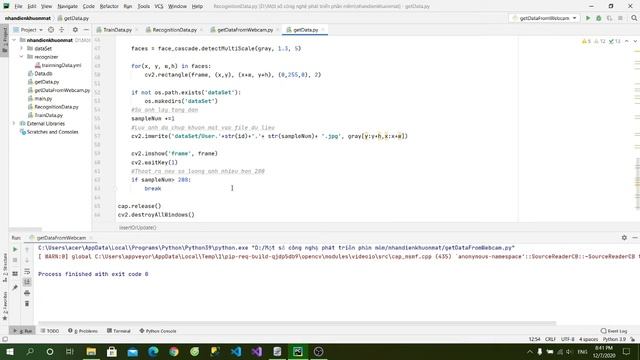Go to the previous highlighted error arrow
Image resolution: width=640 pixels, height=360 pixels.
(627, 41)
